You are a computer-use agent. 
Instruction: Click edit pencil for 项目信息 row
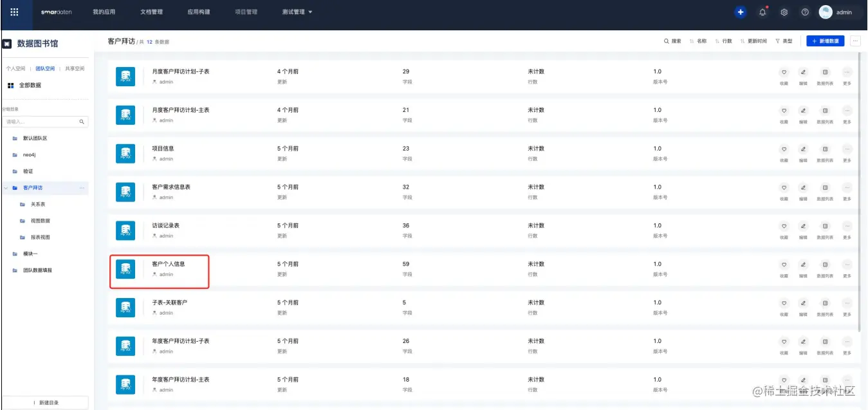[803, 149]
